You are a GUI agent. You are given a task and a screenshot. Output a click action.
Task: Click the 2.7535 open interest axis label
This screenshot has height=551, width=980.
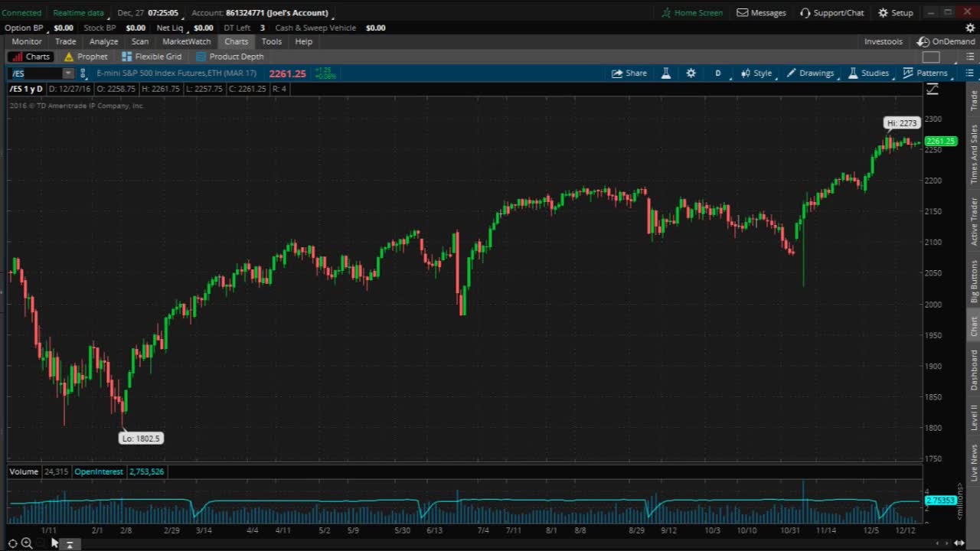[940, 500]
